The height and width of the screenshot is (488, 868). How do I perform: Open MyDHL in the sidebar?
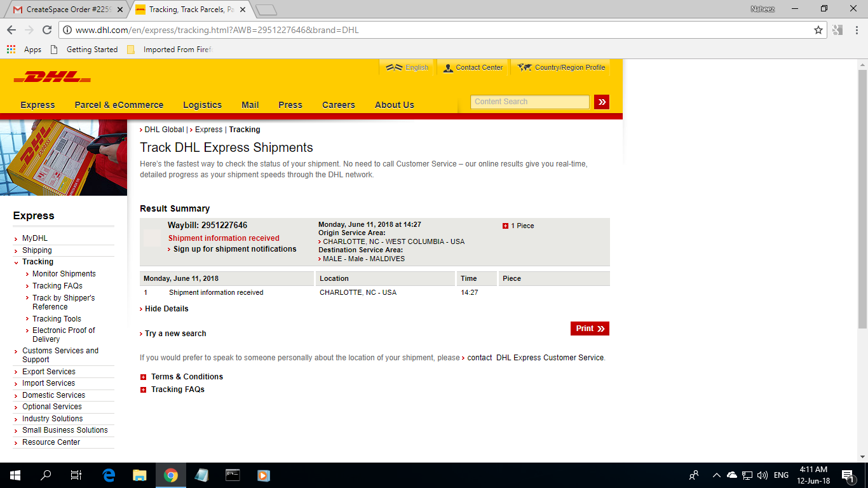(x=35, y=238)
